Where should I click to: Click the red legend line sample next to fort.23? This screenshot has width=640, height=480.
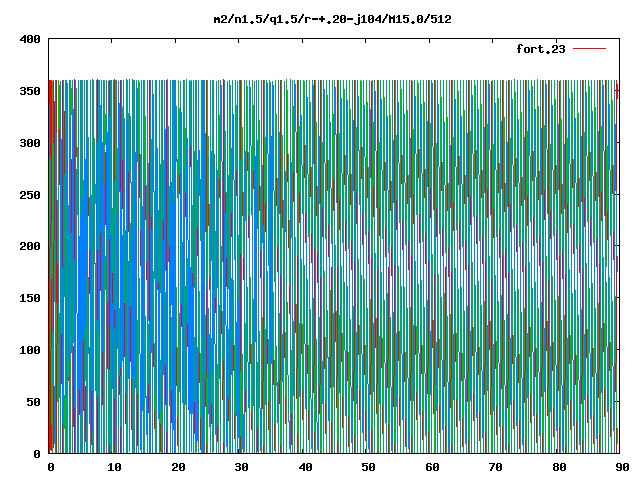click(x=589, y=49)
